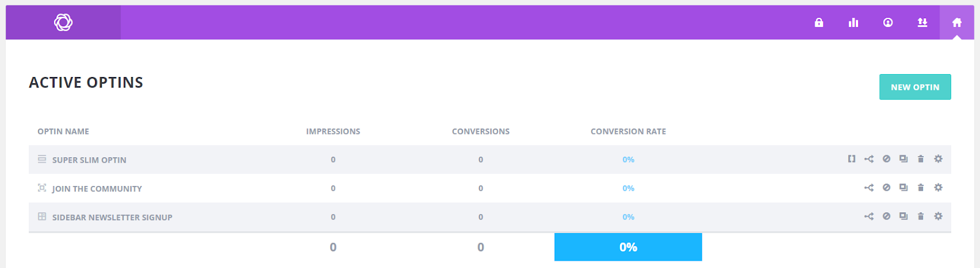Click the Join The Community name
The image size is (980, 268).
[97, 188]
